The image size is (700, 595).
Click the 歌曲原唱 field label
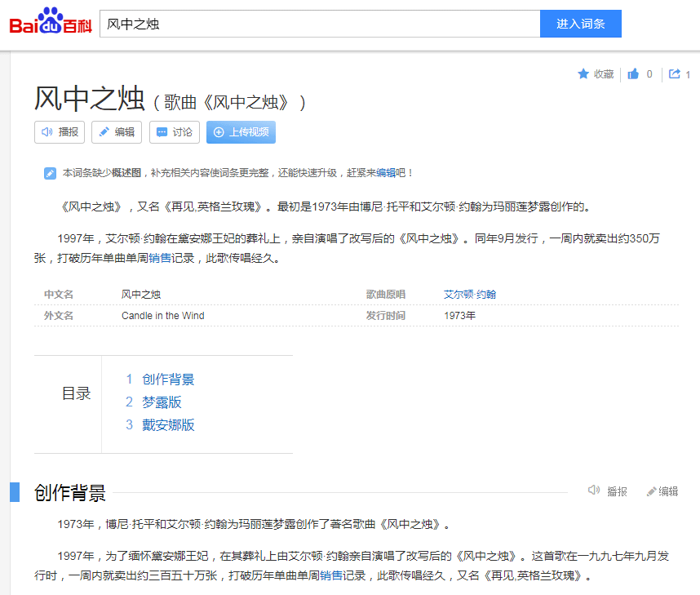point(386,295)
